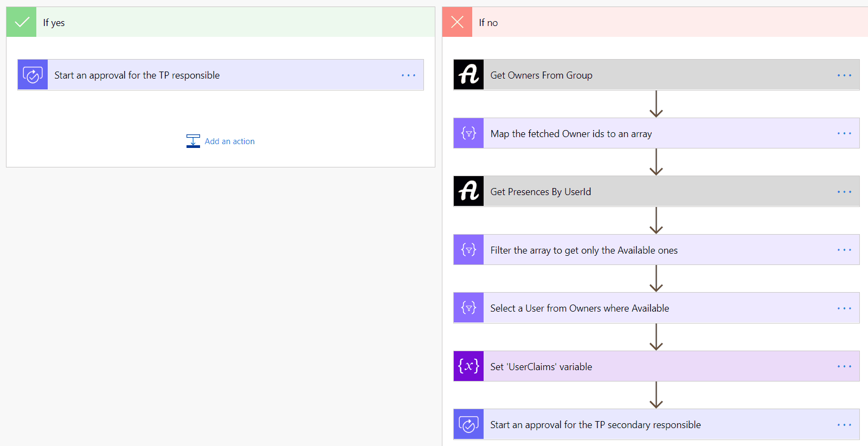Click the icon of Filter the array action

tap(468, 250)
